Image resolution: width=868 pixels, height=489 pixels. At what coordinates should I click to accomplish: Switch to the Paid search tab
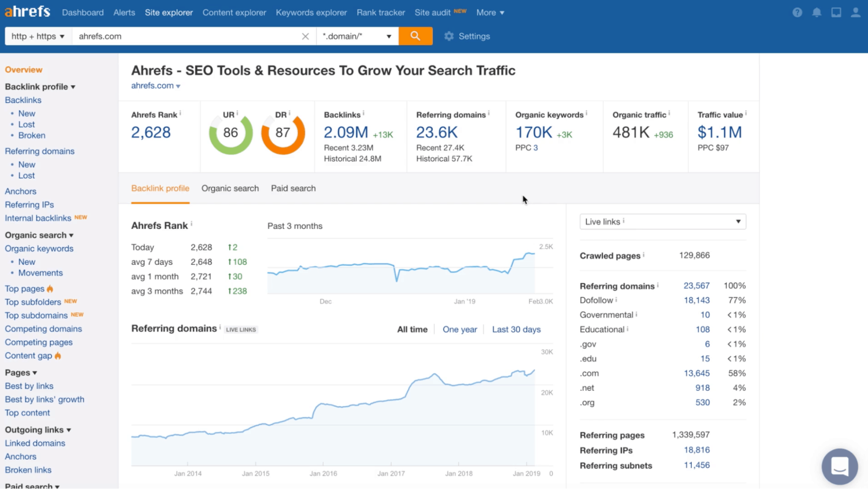(x=293, y=188)
